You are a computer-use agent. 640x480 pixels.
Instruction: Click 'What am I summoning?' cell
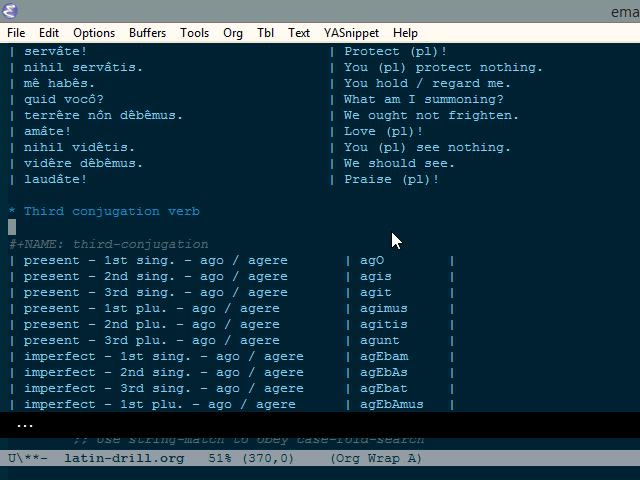tap(424, 99)
